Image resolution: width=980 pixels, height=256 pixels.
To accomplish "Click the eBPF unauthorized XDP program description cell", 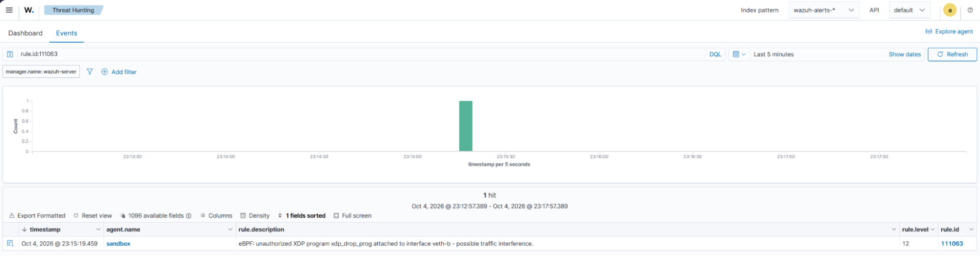I will (567, 244).
